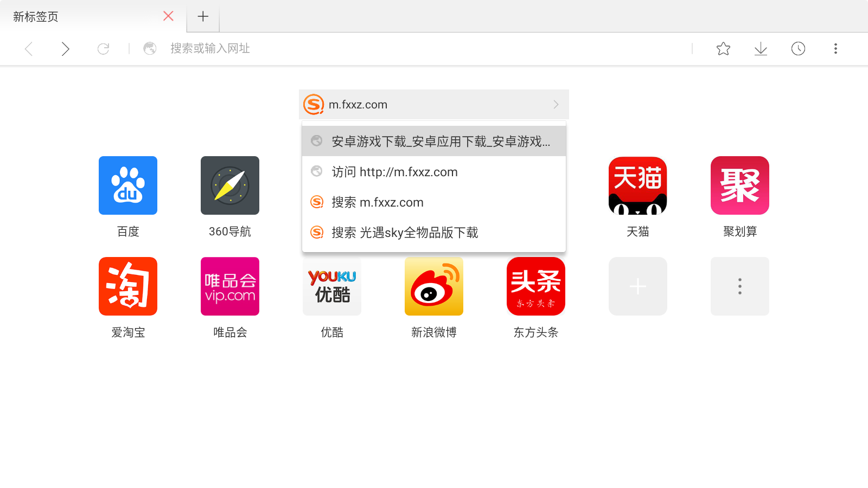This screenshot has width=868, height=488.
Task: Bookmark page with the star icon
Action: 723,49
